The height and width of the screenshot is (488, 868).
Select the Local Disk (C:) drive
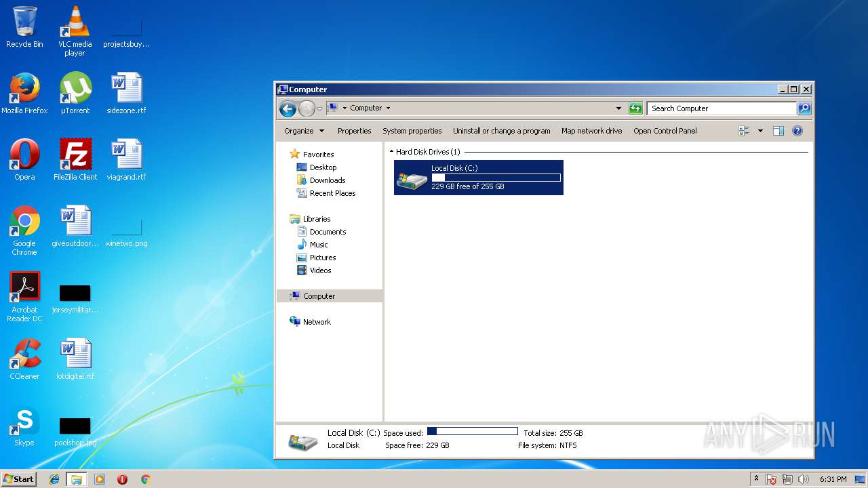pyautogui.click(x=479, y=178)
